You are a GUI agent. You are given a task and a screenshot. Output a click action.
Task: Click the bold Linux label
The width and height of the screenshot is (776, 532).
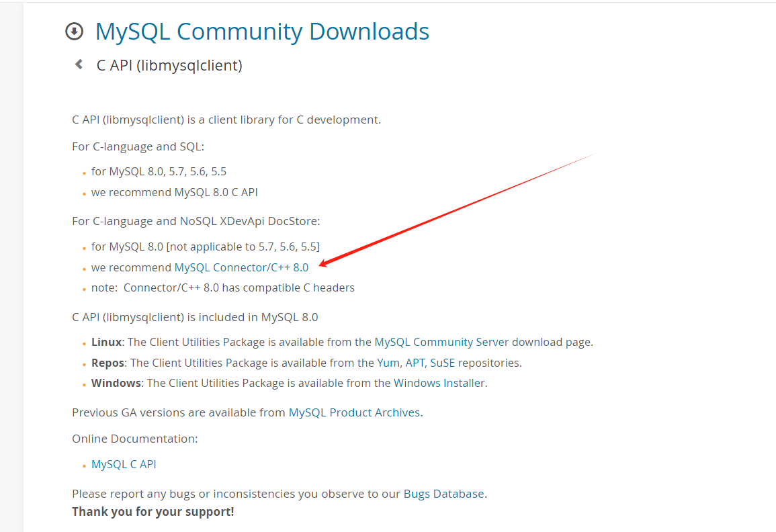(x=106, y=342)
